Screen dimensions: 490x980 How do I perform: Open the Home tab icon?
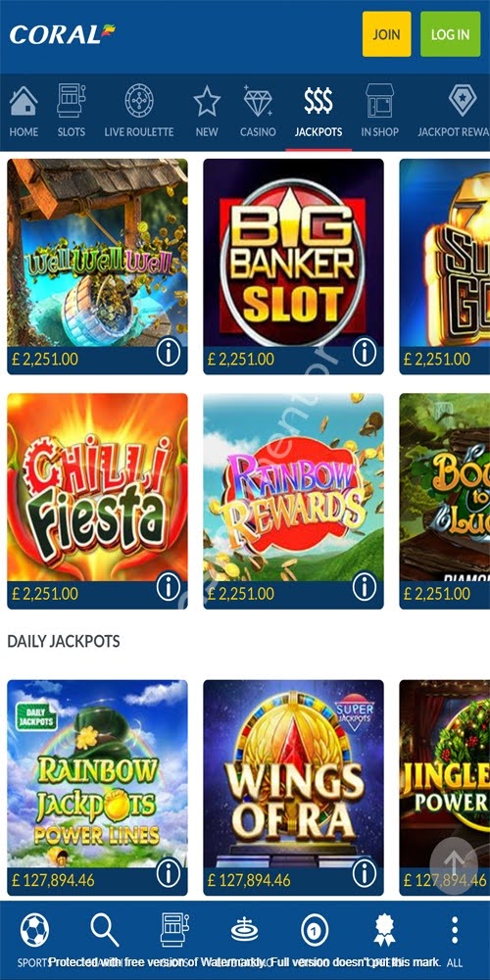tap(24, 101)
